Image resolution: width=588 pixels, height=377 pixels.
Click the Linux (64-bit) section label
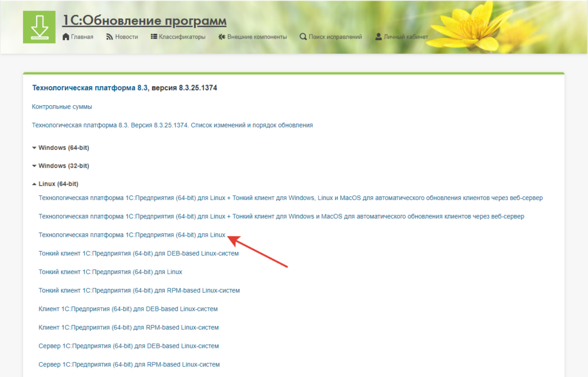pos(59,184)
